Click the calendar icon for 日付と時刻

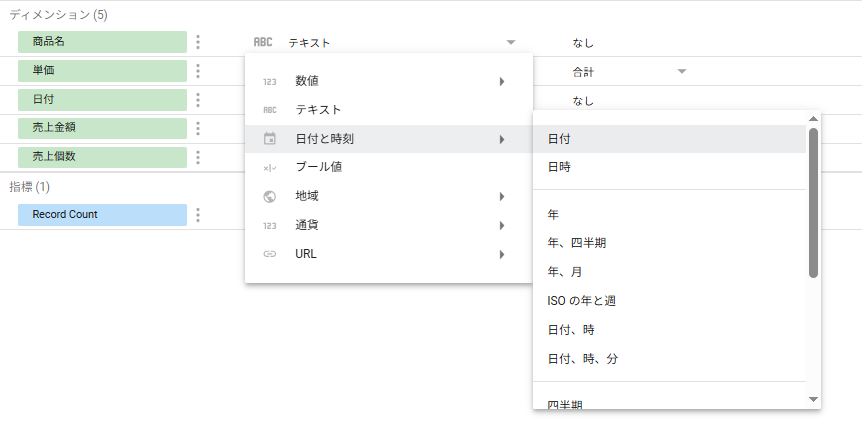click(269, 139)
